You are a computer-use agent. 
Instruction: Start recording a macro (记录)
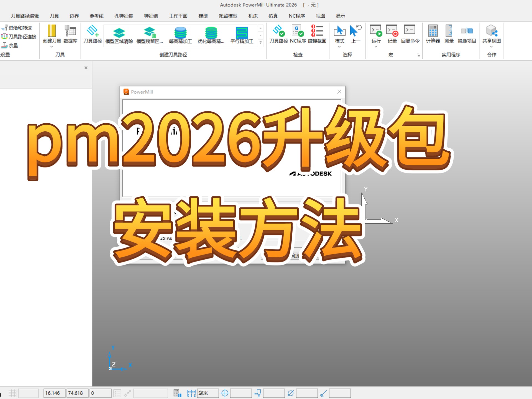coord(392,34)
